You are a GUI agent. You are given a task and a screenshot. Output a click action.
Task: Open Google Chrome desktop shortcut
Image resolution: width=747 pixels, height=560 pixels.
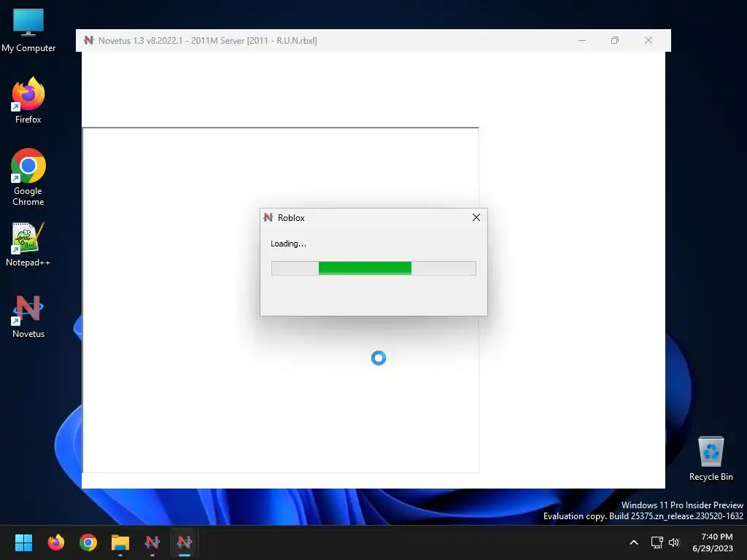(x=28, y=176)
